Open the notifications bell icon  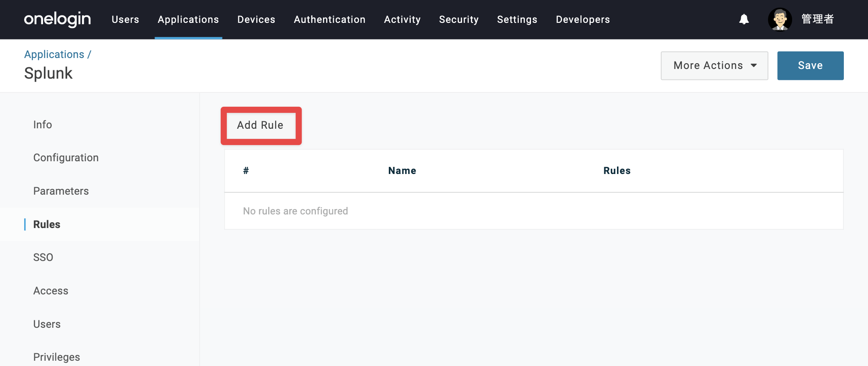click(x=744, y=19)
